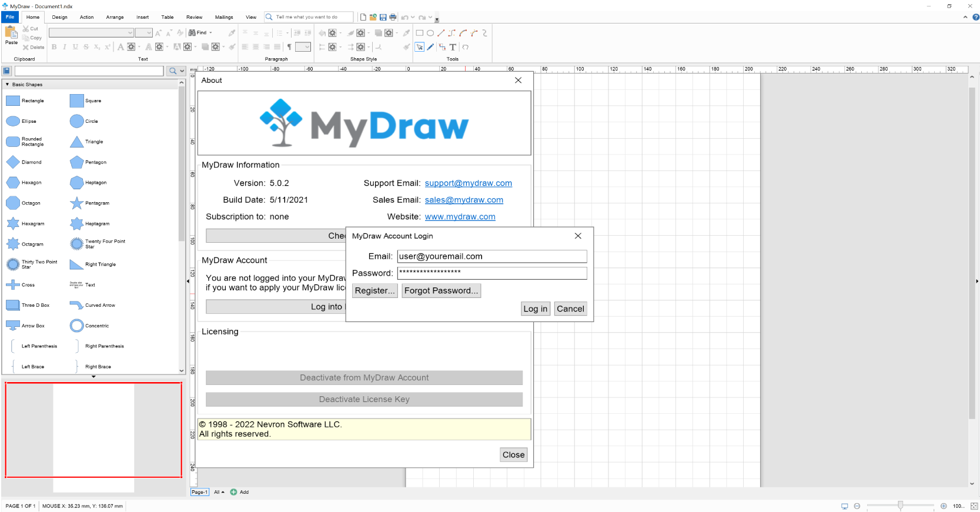Open the All pages dropdown near Page-1
The width and height of the screenshot is (980, 512).
click(x=219, y=492)
